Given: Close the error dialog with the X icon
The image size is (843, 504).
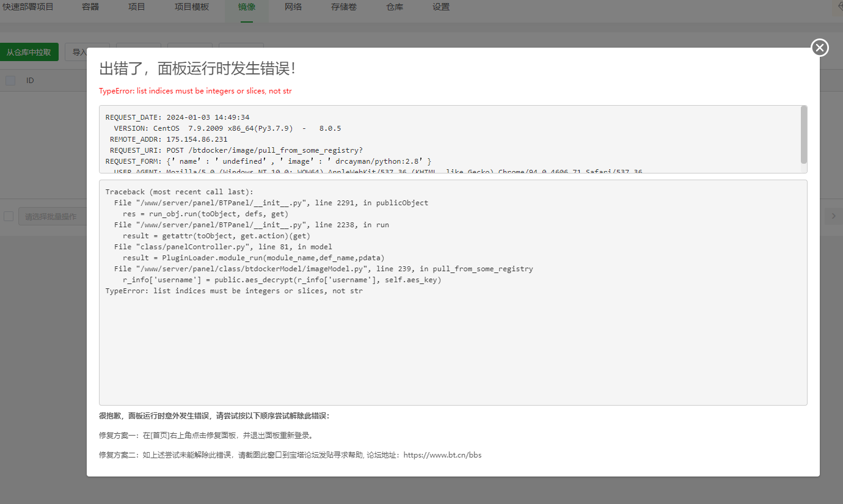Looking at the screenshot, I should (x=820, y=48).
